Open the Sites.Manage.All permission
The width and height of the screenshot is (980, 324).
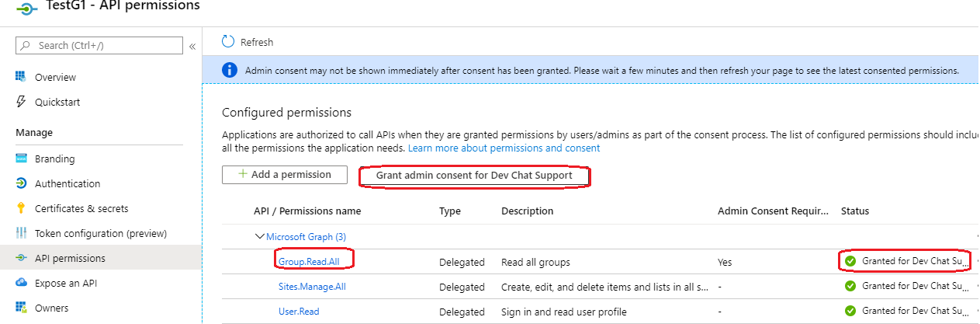pos(312,287)
